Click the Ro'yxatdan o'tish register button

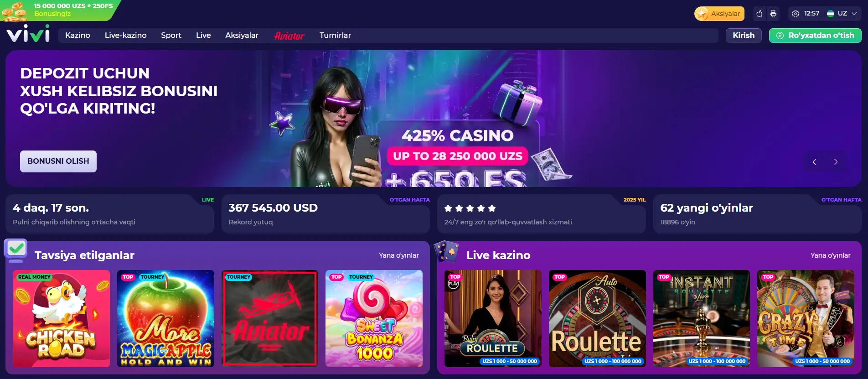coord(815,36)
